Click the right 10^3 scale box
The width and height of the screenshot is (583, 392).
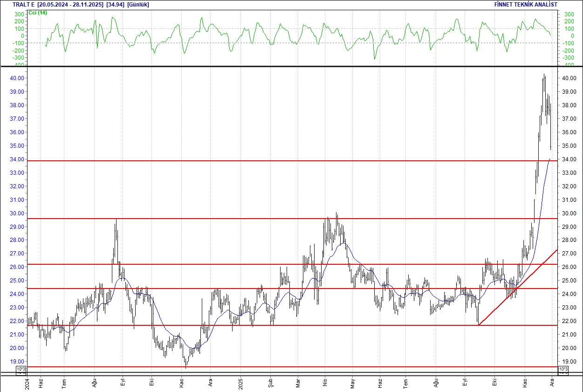[x=563, y=370]
